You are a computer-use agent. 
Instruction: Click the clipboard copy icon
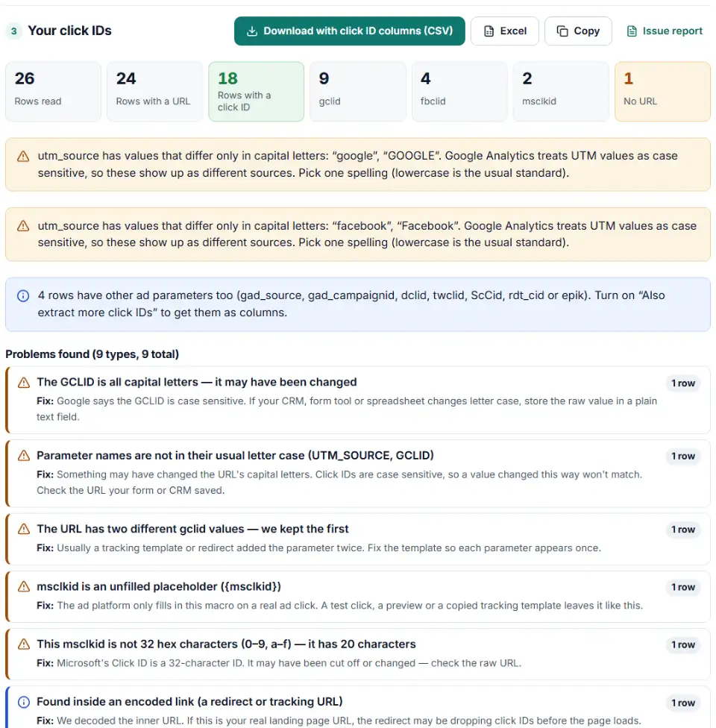click(x=562, y=31)
